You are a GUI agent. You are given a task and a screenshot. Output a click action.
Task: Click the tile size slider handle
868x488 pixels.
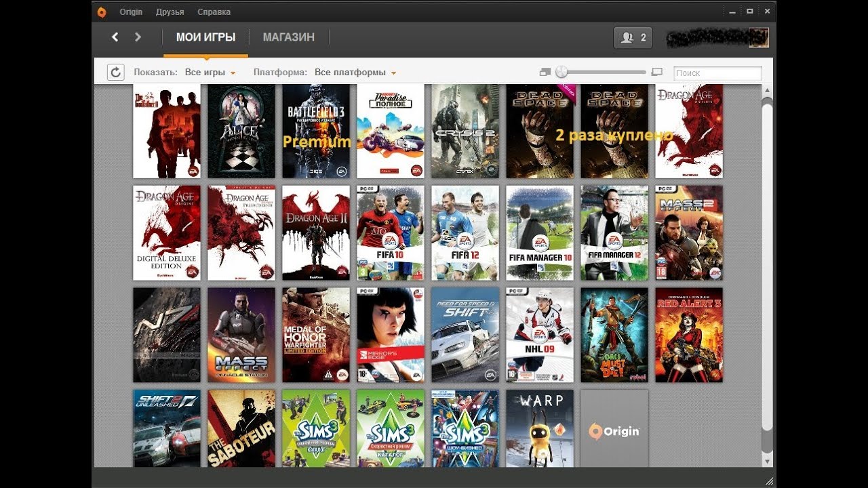(561, 72)
